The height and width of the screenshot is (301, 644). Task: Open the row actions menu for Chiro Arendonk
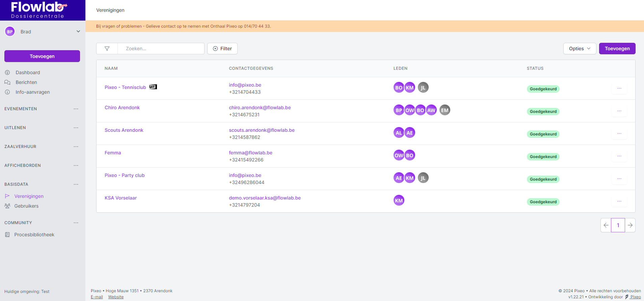619,111
